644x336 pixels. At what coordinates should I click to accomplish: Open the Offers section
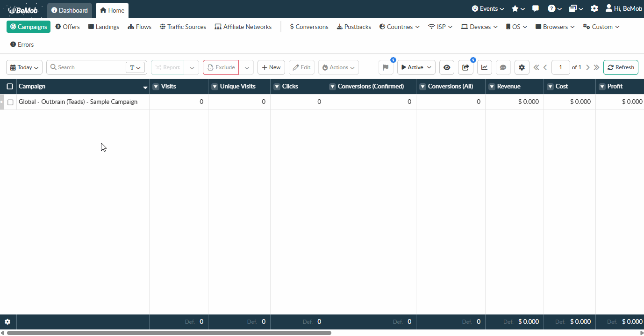[67, 27]
